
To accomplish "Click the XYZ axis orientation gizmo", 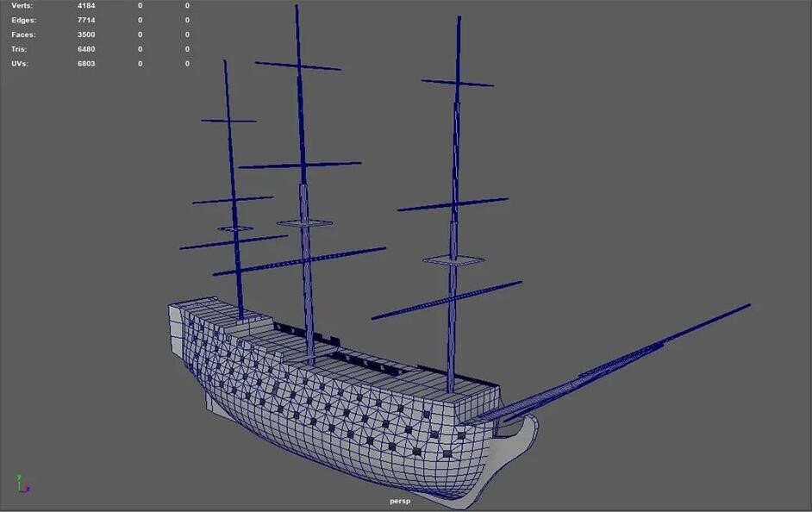I will [x=22, y=484].
